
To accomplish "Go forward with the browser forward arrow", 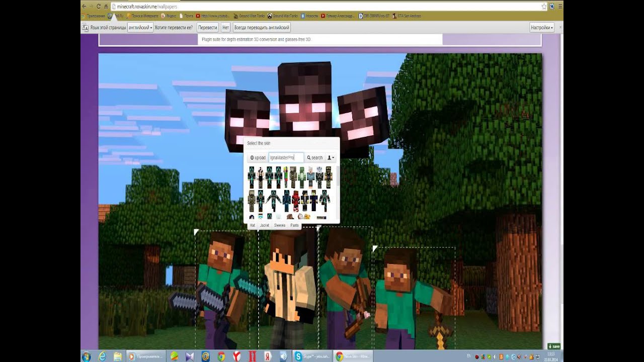I will (91, 6).
